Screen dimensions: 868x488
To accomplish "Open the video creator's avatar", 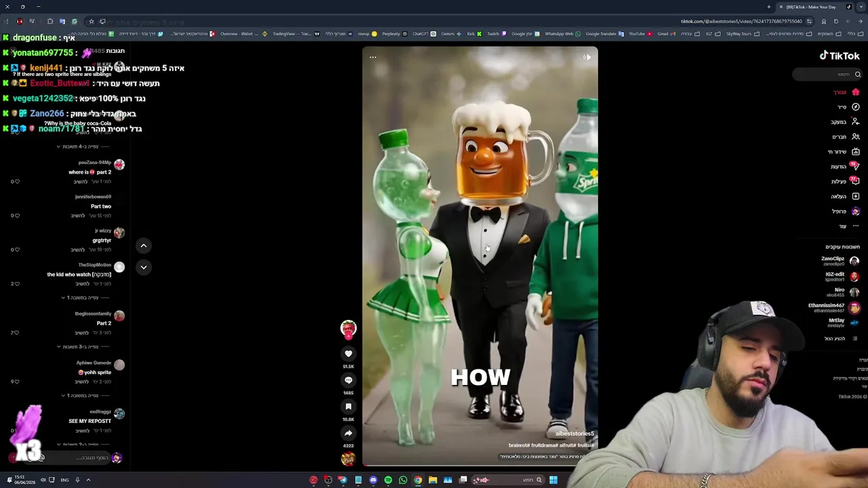I will [x=349, y=329].
